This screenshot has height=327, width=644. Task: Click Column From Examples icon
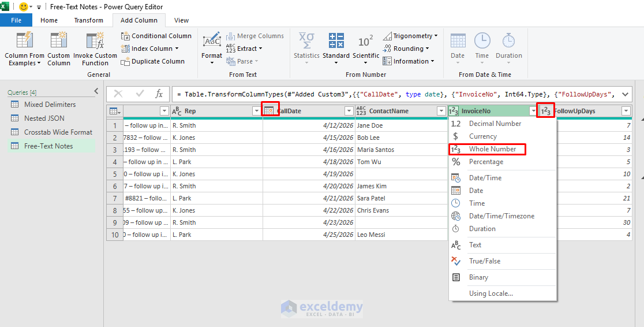(24, 40)
